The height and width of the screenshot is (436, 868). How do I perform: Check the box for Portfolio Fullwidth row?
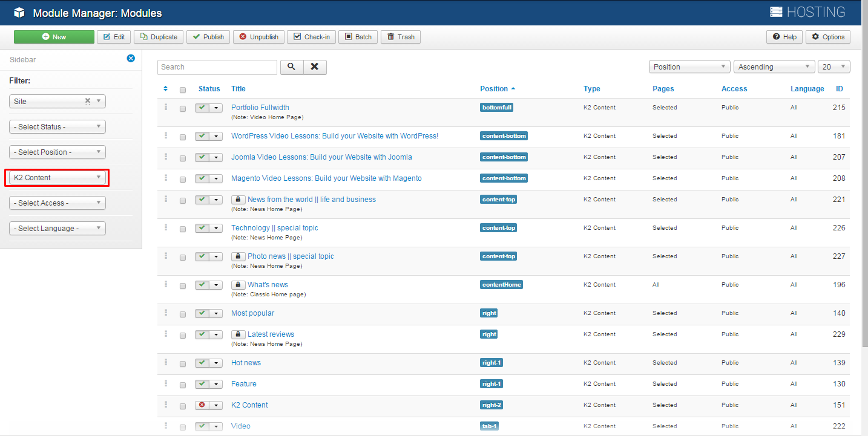[183, 109]
